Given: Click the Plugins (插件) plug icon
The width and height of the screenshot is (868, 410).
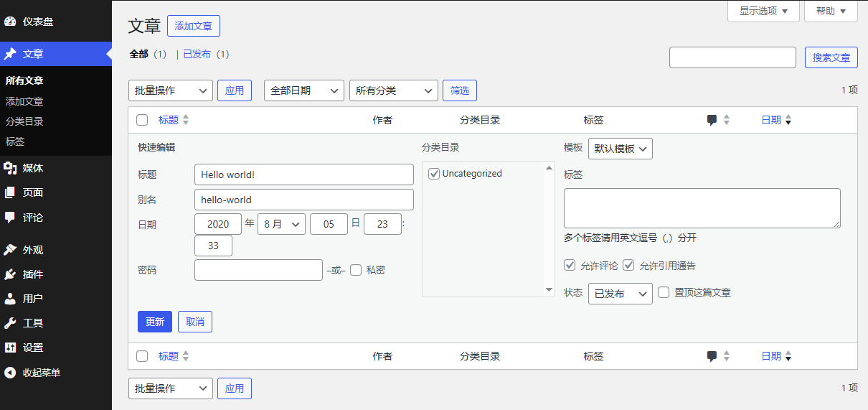Looking at the screenshot, I should pos(10,274).
